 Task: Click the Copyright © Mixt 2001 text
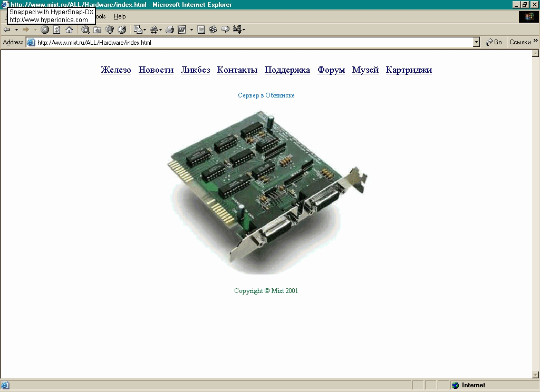pyautogui.click(x=266, y=291)
